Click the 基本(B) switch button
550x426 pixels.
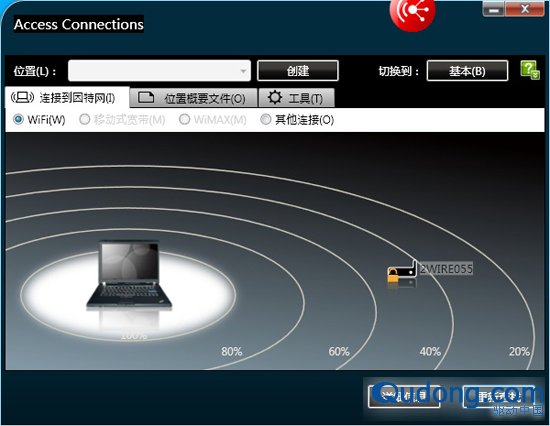[x=467, y=71]
